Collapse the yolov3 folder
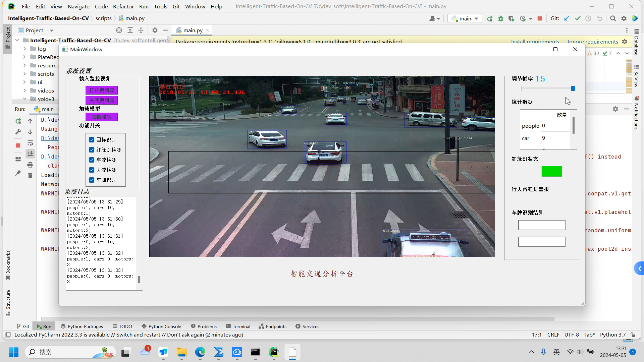The image size is (644, 362). [24, 99]
